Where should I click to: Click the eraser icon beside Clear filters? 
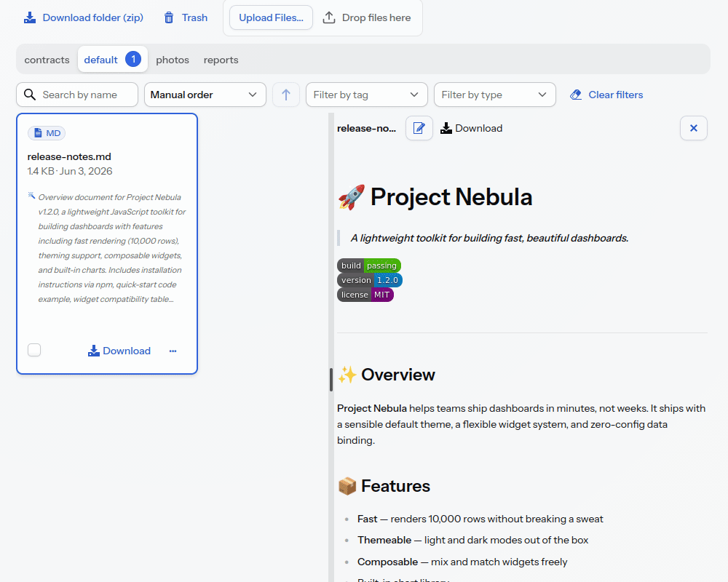[x=576, y=95]
